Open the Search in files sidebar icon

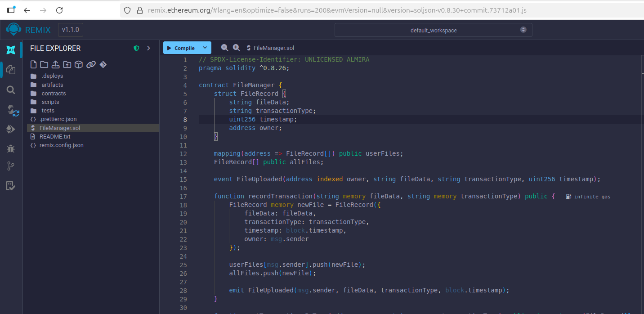[x=11, y=90]
